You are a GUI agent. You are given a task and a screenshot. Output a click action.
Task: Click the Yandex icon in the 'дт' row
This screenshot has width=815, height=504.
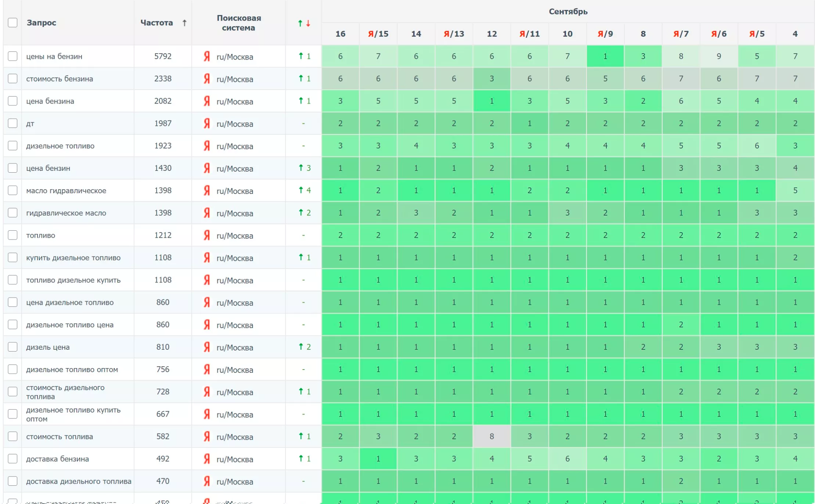(x=207, y=123)
